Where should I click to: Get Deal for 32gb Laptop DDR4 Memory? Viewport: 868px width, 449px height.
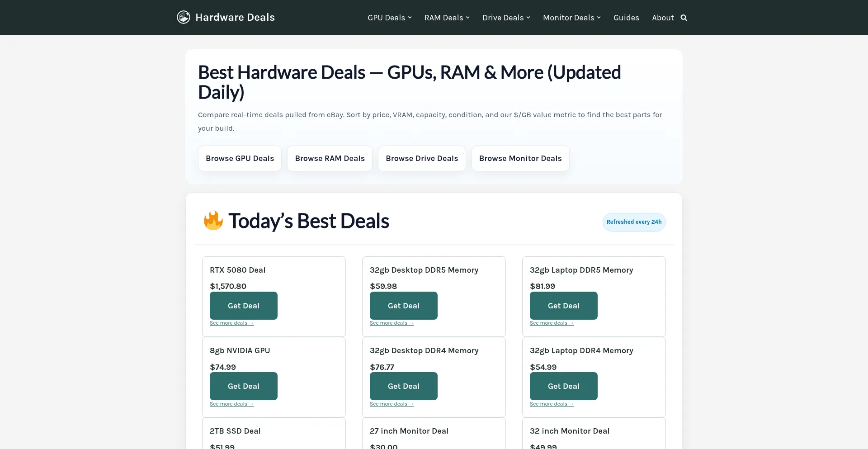click(x=563, y=386)
